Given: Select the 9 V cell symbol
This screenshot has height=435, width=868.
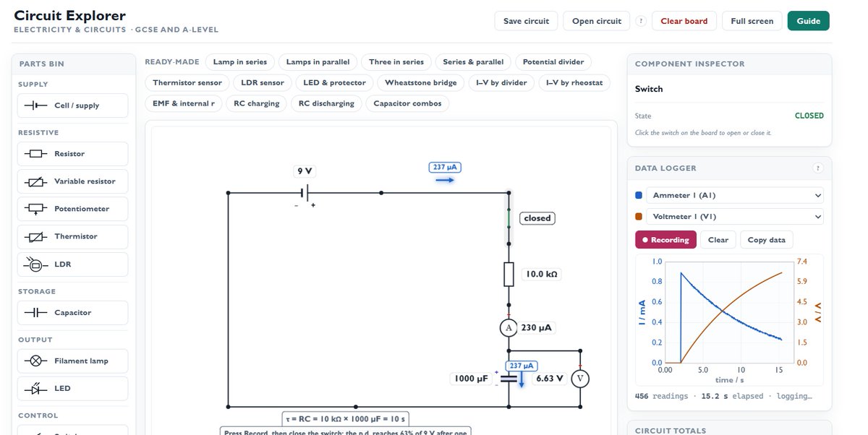Looking at the screenshot, I should pyautogui.click(x=305, y=193).
